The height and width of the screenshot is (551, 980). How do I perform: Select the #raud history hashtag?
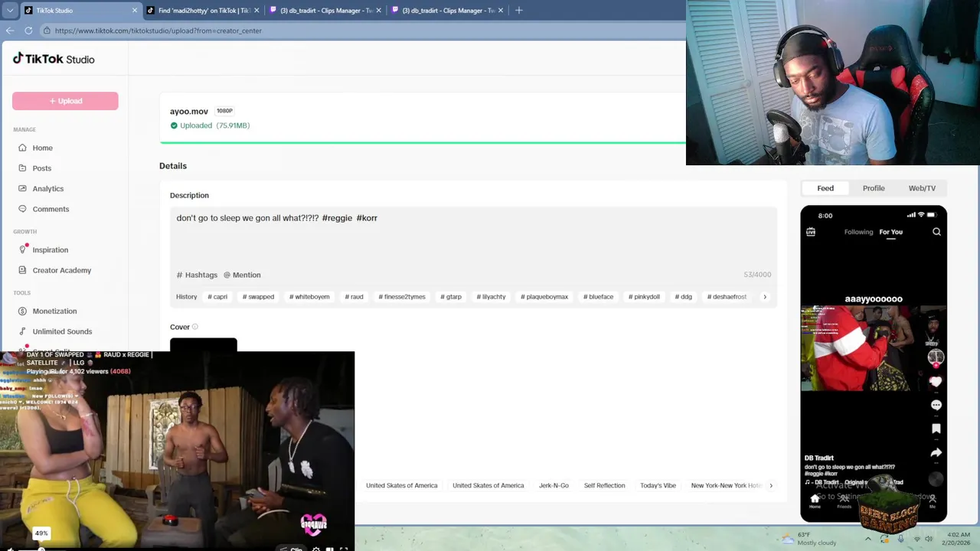pos(354,297)
